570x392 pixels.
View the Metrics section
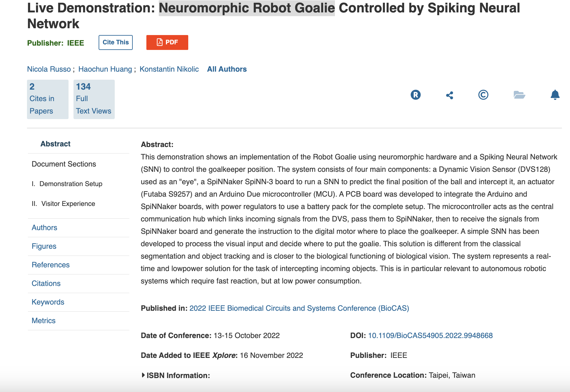[44, 321]
